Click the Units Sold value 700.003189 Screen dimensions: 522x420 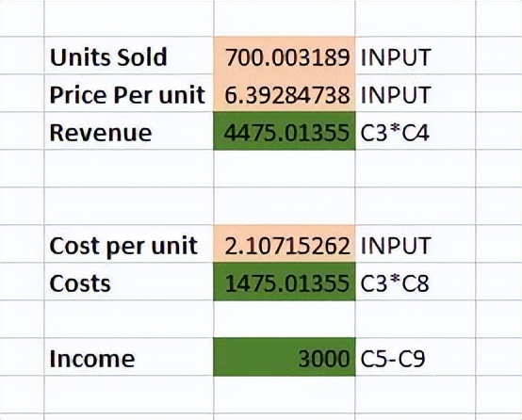tap(285, 57)
